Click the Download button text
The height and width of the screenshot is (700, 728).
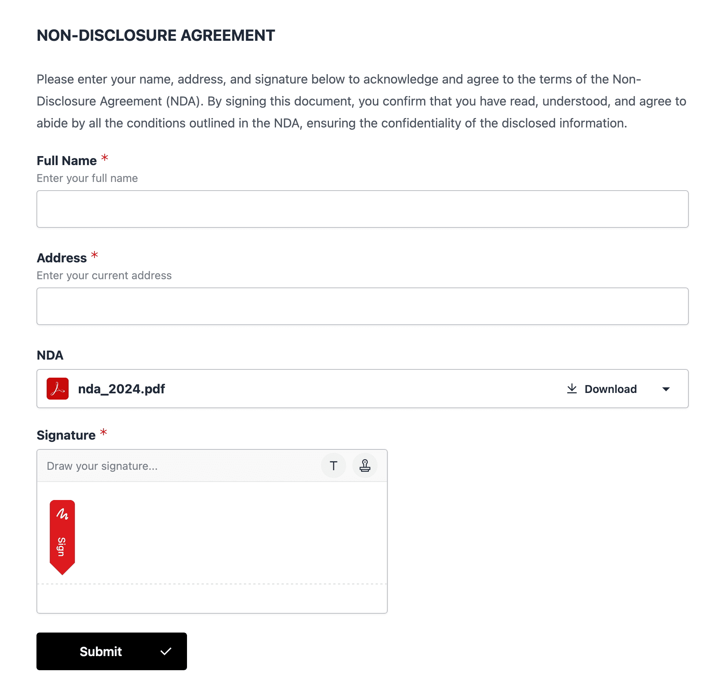(610, 389)
